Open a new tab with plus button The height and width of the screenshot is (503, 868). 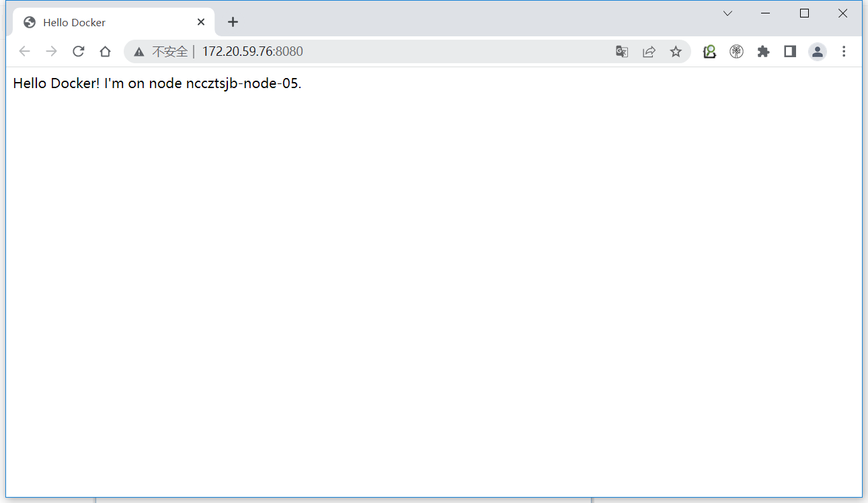(x=233, y=22)
